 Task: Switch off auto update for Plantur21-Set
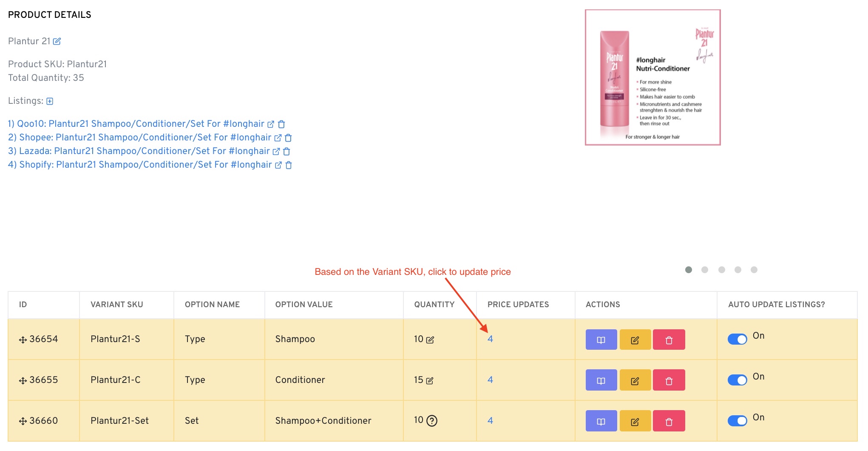tap(738, 421)
